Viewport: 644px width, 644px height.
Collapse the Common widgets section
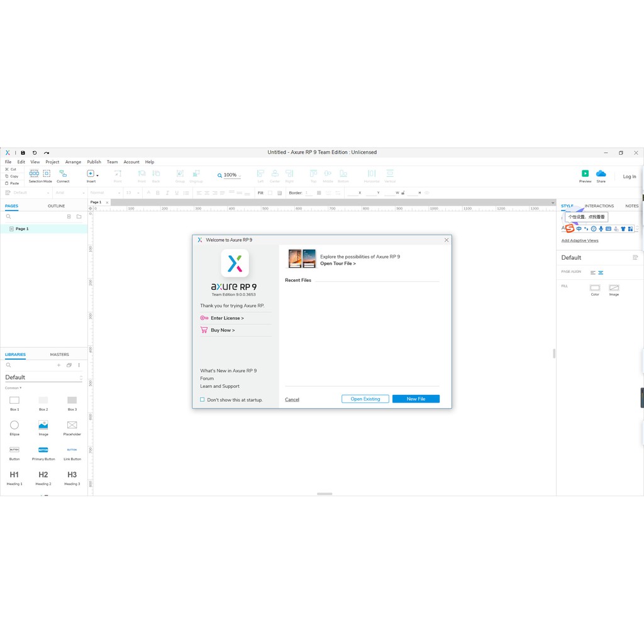coord(13,388)
